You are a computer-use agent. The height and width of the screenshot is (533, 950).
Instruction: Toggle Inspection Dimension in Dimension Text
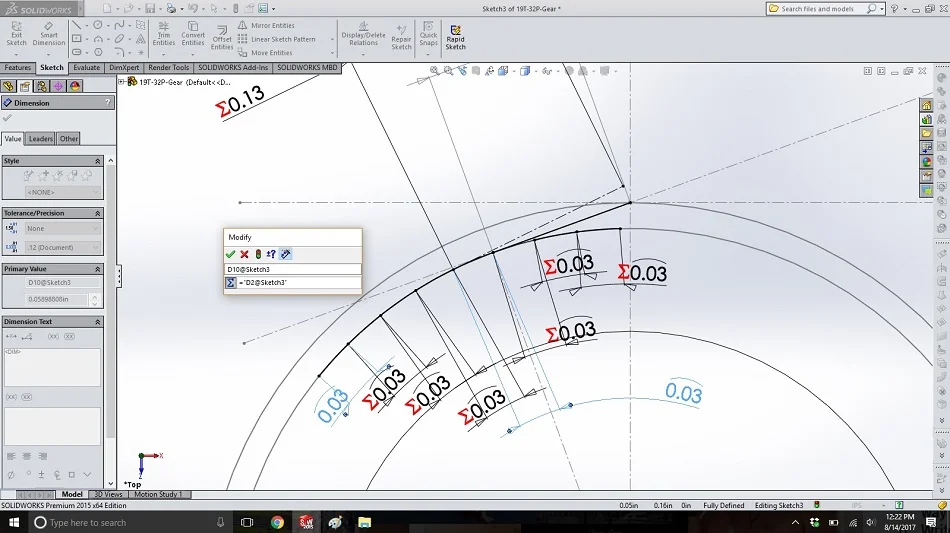click(x=70, y=336)
